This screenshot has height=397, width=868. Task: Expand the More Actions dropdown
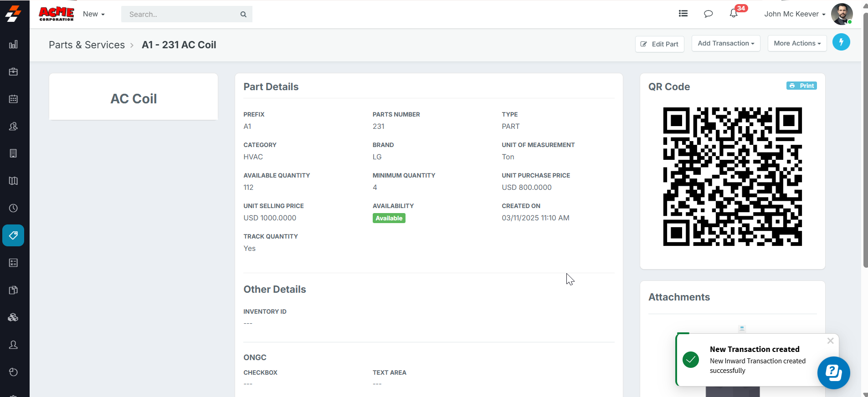click(x=797, y=43)
